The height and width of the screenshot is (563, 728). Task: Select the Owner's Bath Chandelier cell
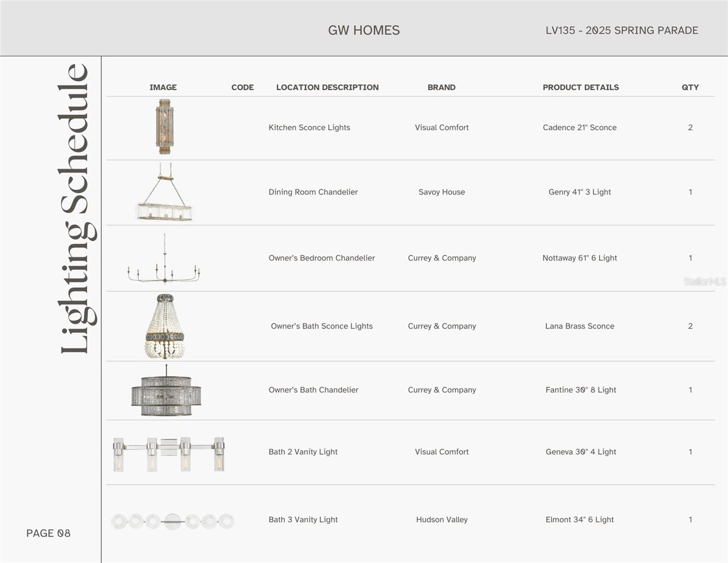[x=313, y=390]
